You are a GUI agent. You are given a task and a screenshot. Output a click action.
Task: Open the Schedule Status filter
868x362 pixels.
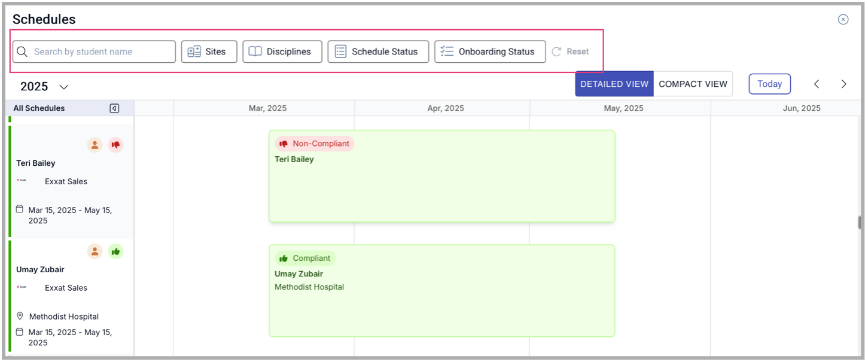point(377,51)
